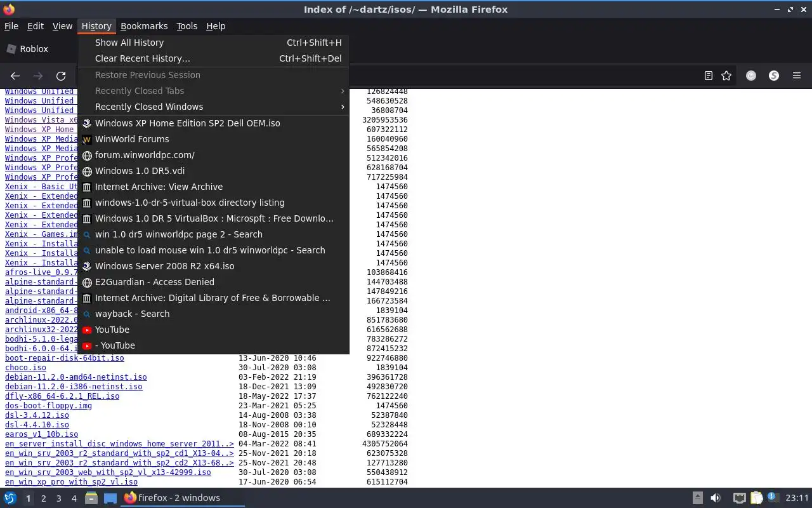Open the Firefox hamburger application menu
This screenshot has width=812, height=508.
pos(797,76)
